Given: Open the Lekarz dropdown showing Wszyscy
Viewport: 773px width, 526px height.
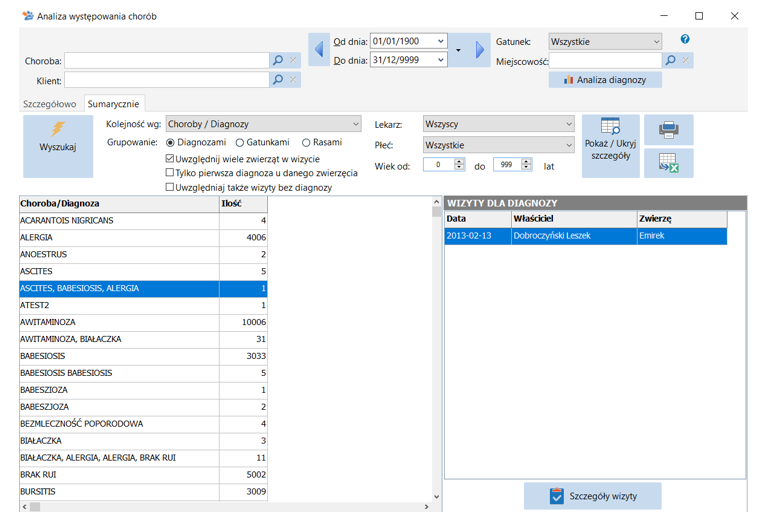Looking at the screenshot, I should [x=499, y=124].
